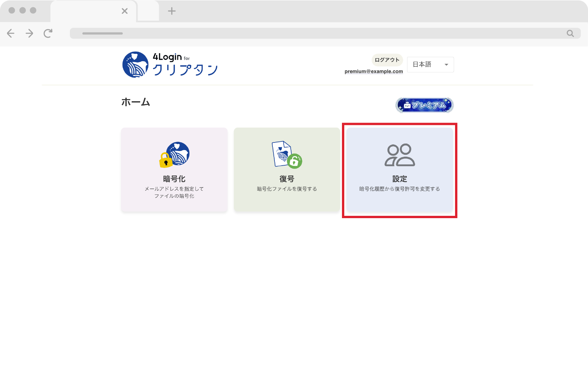
Task: Click the クリプタン logo text
Action: click(x=185, y=70)
